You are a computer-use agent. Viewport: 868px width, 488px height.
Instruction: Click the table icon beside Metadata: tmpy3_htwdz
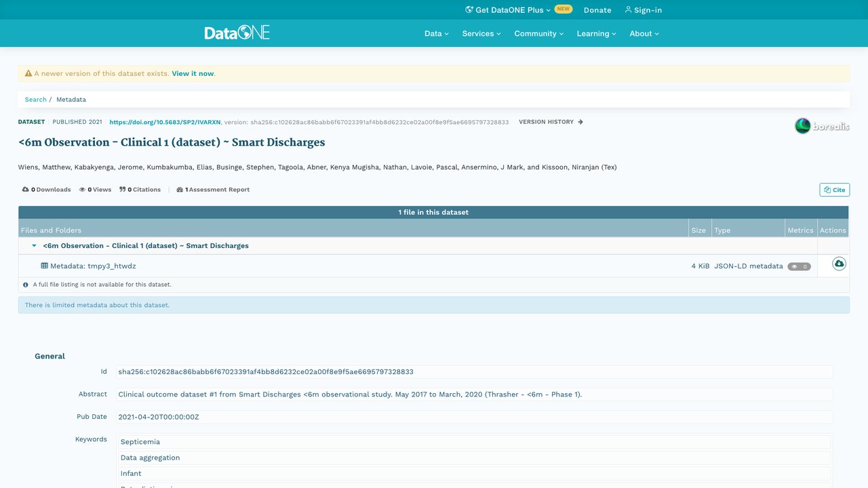coord(45,266)
